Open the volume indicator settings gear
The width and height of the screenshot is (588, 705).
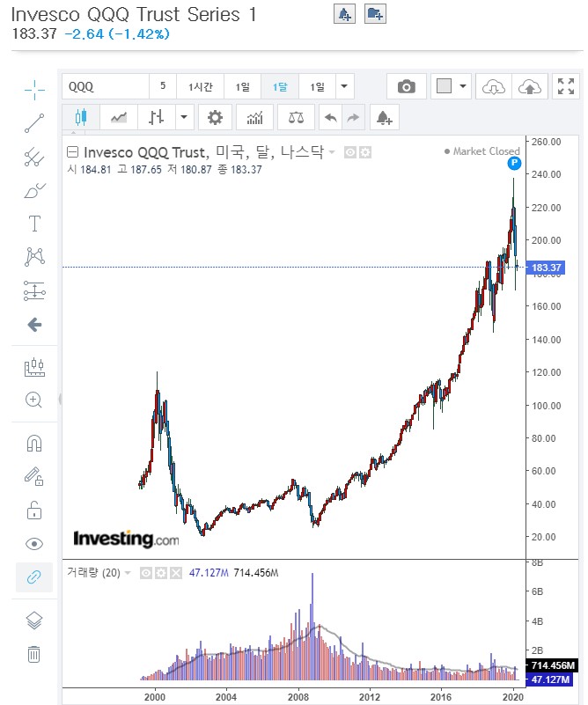coord(161,573)
